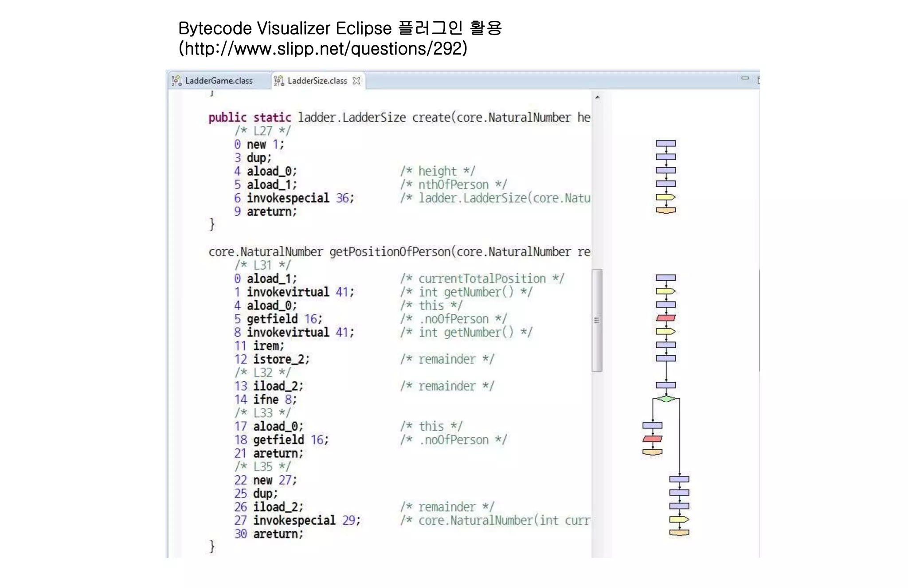Click the 'areturn;' line at offset 9
The width and height of the screenshot is (908, 588).
266,212
